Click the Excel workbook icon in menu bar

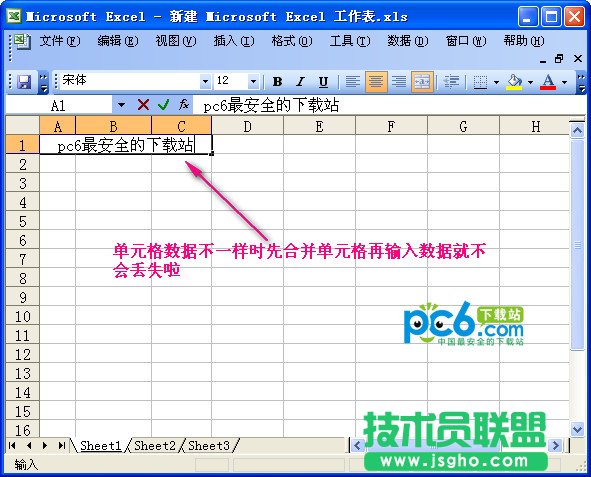pos(22,41)
